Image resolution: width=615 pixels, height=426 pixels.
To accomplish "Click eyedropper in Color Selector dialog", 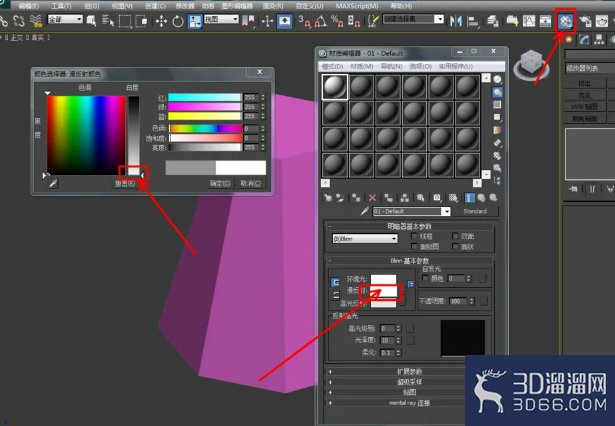I will 53,183.
